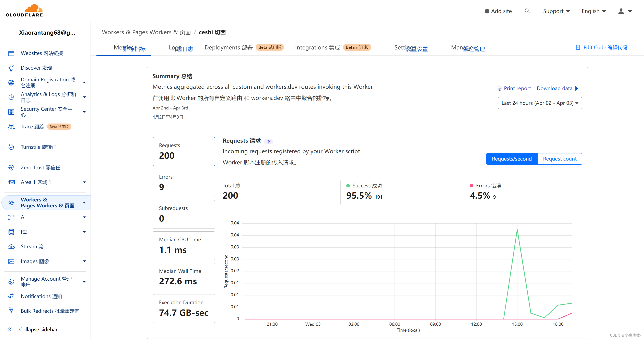Click the pink Errors legend dot

coord(471,186)
